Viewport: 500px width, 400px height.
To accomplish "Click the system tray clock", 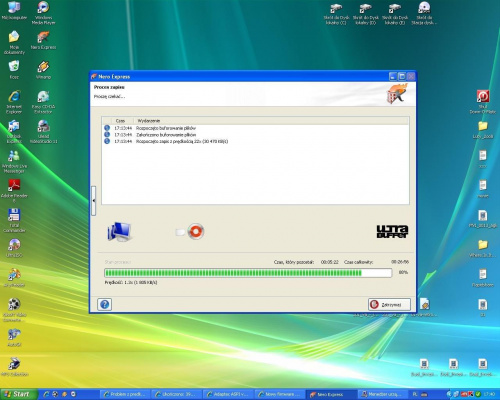I will click(490, 394).
